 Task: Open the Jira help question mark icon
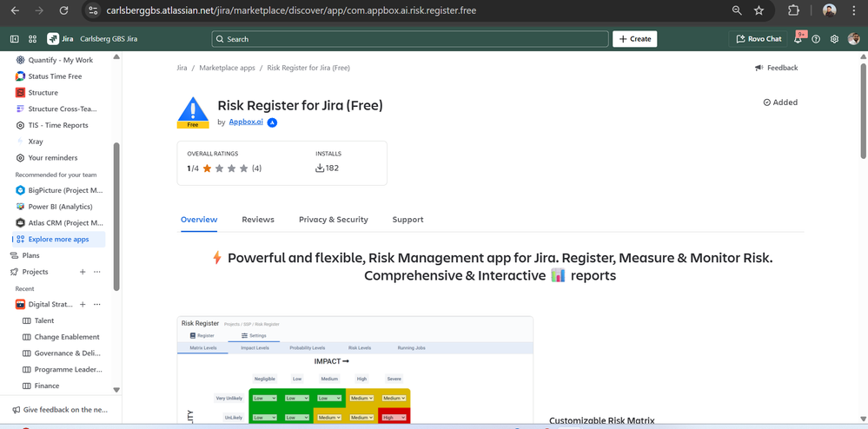coord(815,39)
